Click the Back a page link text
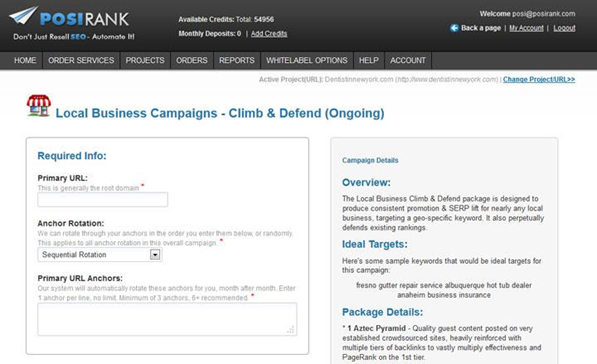The height and width of the screenshot is (364, 597). pos(481,28)
